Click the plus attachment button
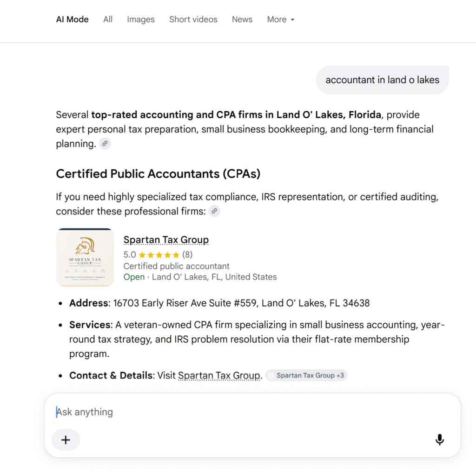This screenshot has width=476, height=474. point(66,440)
